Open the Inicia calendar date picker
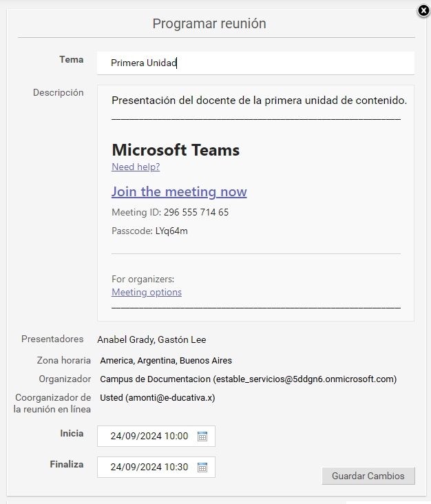This screenshot has width=431, height=504. point(202,436)
